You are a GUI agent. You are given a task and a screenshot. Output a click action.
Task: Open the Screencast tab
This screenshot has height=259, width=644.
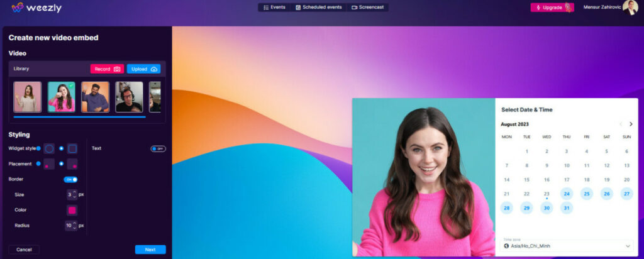pyautogui.click(x=367, y=8)
